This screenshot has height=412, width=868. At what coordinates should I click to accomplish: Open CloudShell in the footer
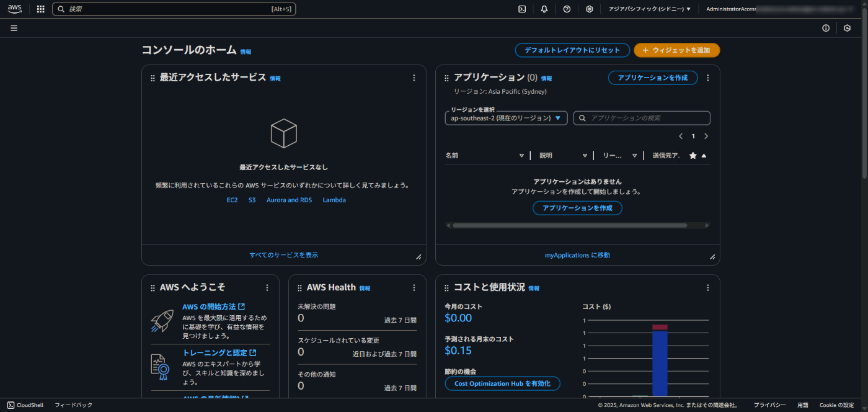(x=25, y=405)
